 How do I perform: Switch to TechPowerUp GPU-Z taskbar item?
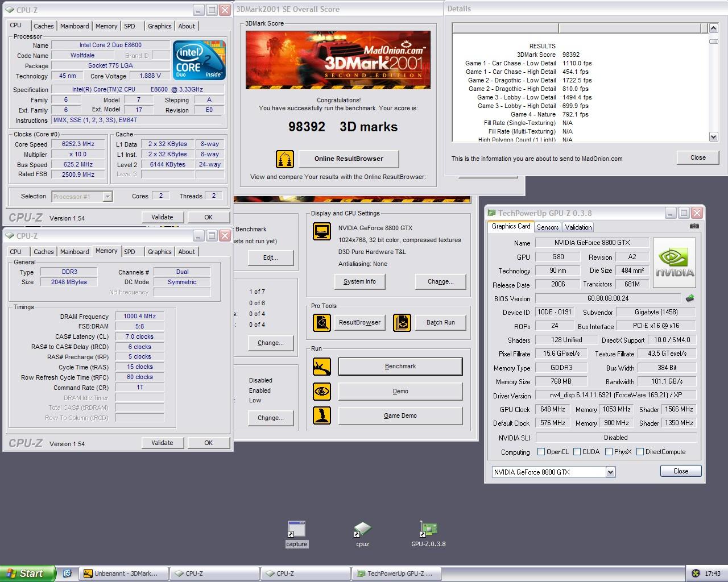[397, 573]
